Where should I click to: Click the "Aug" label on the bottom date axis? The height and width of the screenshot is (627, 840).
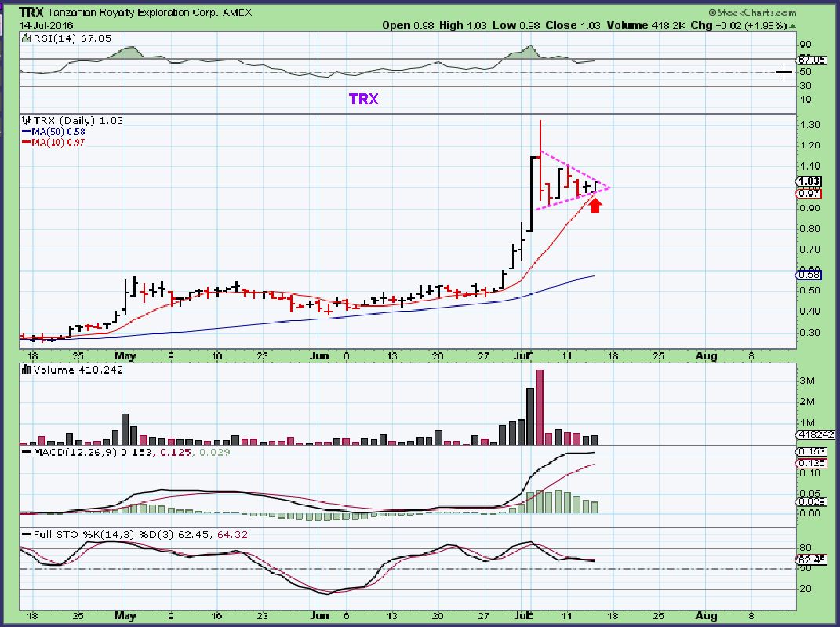pyautogui.click(x=706, y=616)
